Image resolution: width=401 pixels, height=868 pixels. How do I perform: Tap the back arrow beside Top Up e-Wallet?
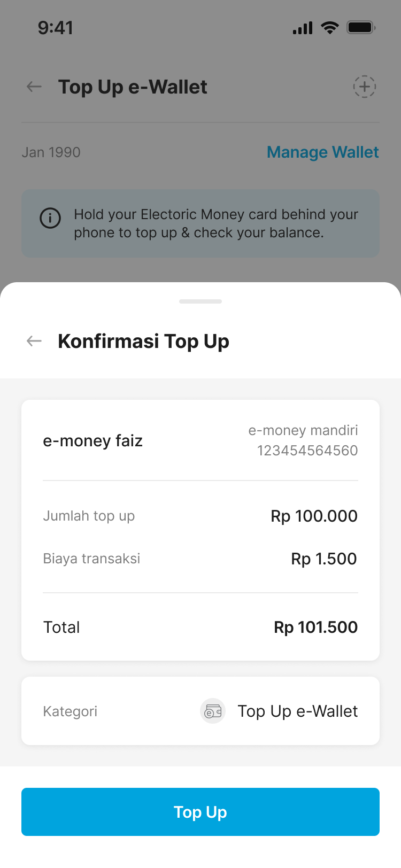34,87
